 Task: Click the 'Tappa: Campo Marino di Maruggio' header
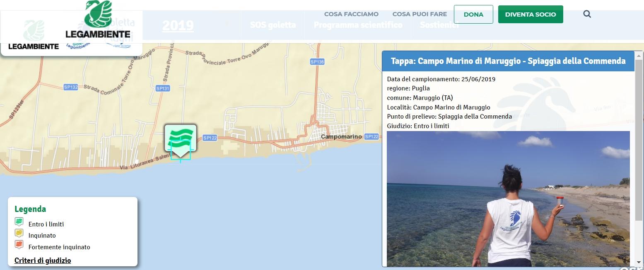[508, 61]
